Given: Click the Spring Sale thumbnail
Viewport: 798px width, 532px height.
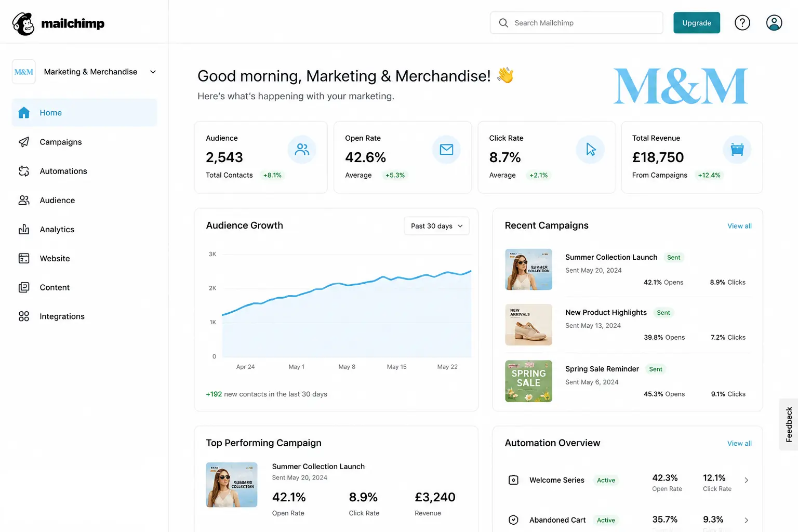Looking at the screenshot, I should tap(528, 381).
